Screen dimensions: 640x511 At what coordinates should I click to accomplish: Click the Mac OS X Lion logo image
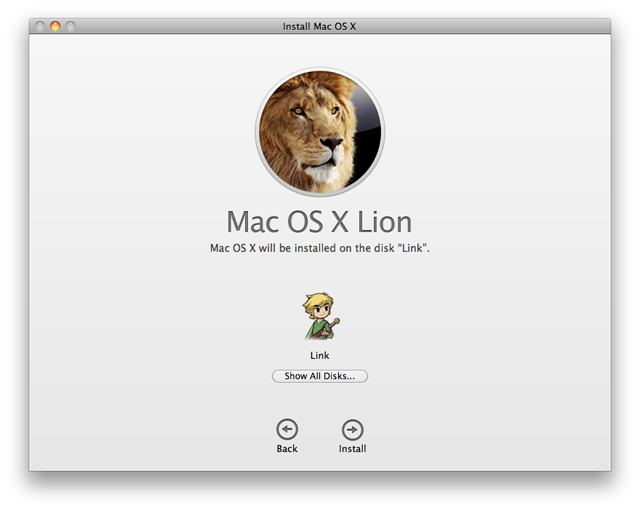point(320,131)
